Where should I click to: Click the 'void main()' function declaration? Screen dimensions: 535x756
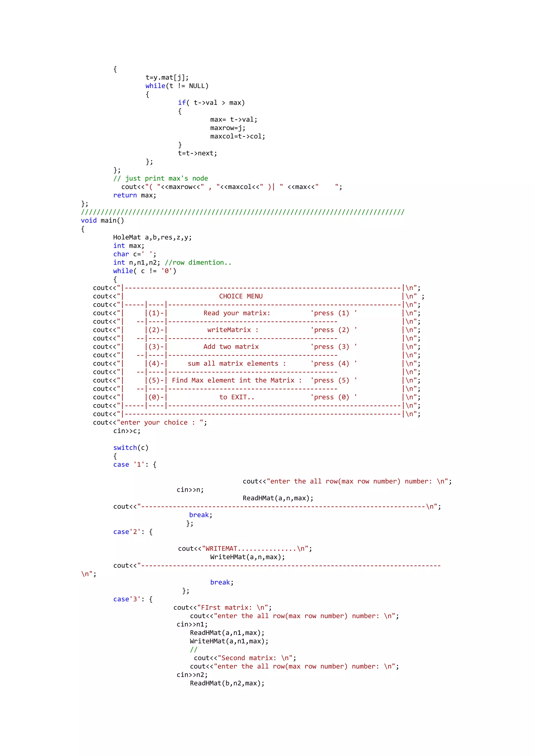pos(102,221)
